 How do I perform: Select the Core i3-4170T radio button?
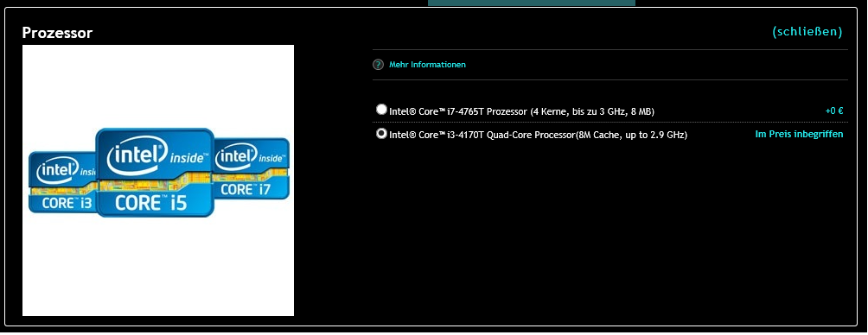[x=381, y=133]
